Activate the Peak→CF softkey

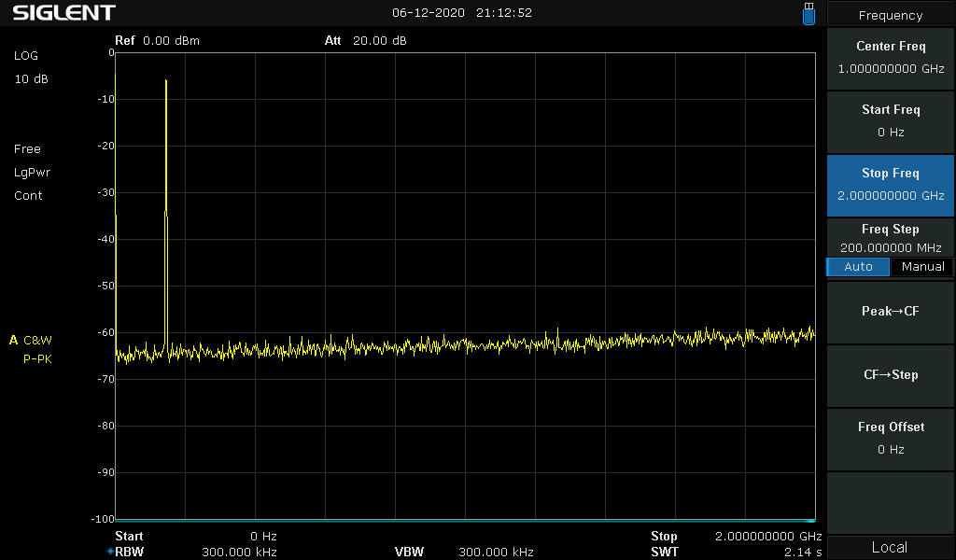(890, 312)
